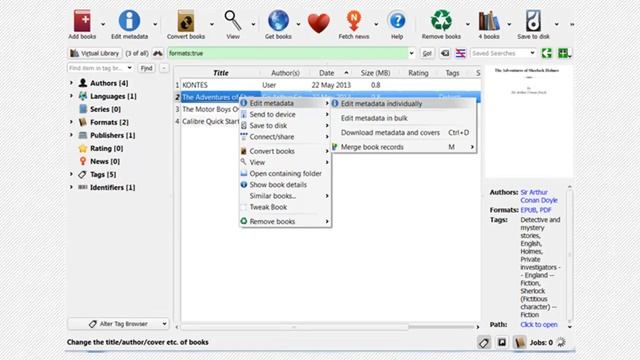Click the View magnifier icon

pos(233,21)
